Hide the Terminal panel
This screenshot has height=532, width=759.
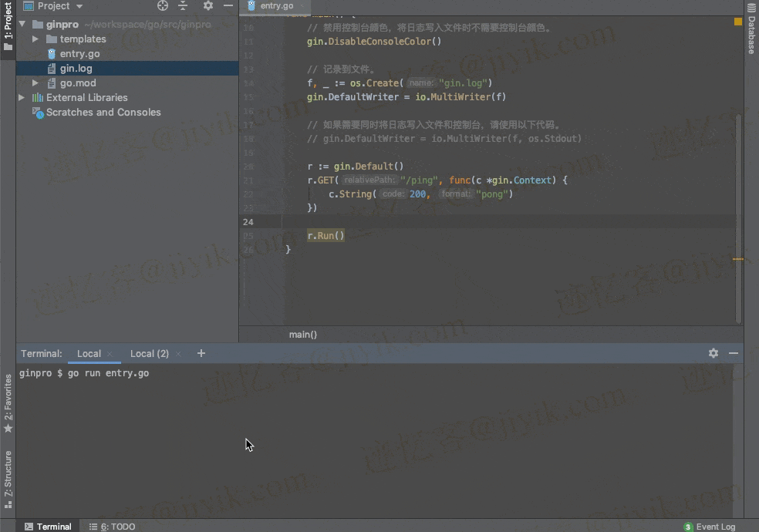(734, 353)
